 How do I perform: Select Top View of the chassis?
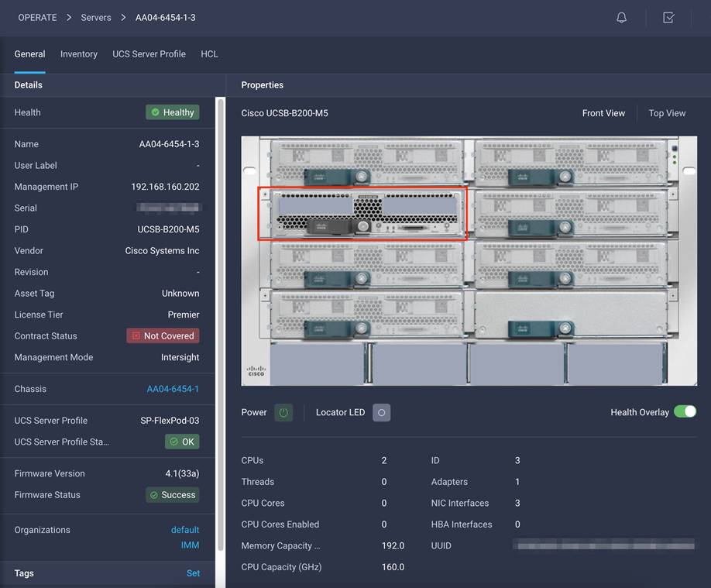667,113
